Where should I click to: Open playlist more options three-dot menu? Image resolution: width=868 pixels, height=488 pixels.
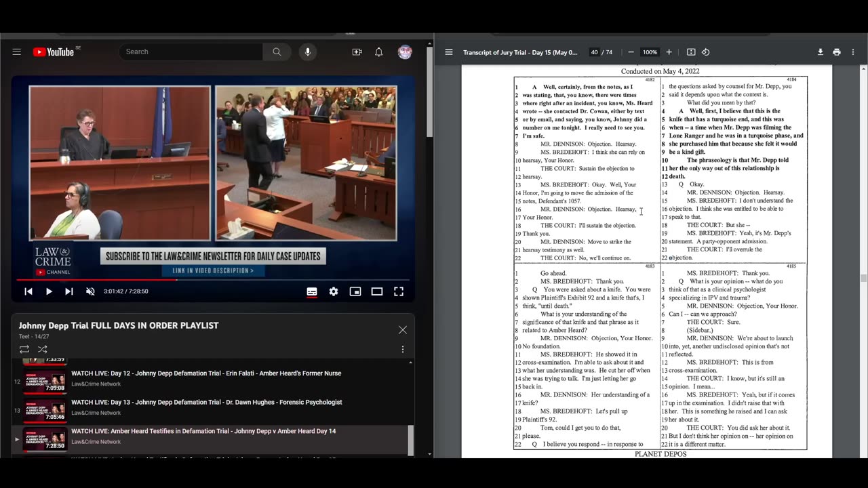pyautogui.click(x=403, y=349)
